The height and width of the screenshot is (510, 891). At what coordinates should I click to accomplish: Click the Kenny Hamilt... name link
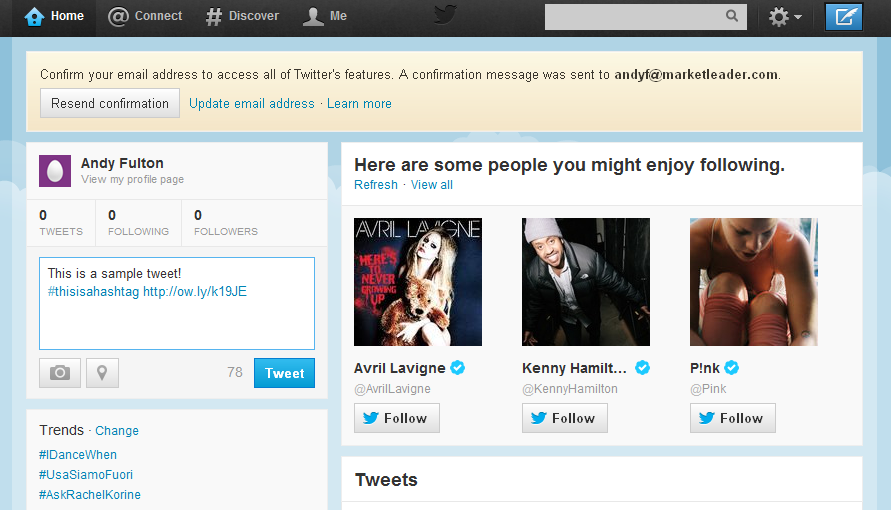pos(574,368)
